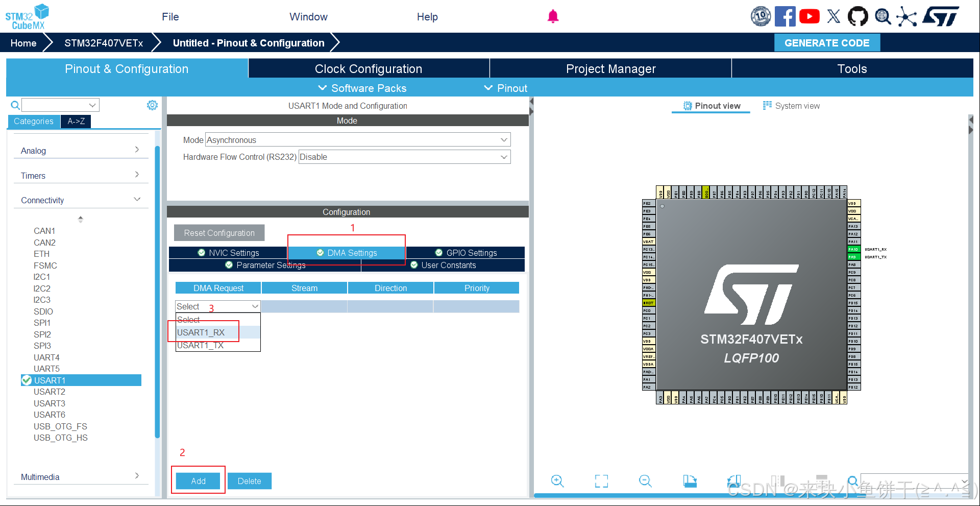Viewport: 980px width, 506px height.
Task: Open the X (Twitter) icon in the header
Action: (x=834, y=16)
